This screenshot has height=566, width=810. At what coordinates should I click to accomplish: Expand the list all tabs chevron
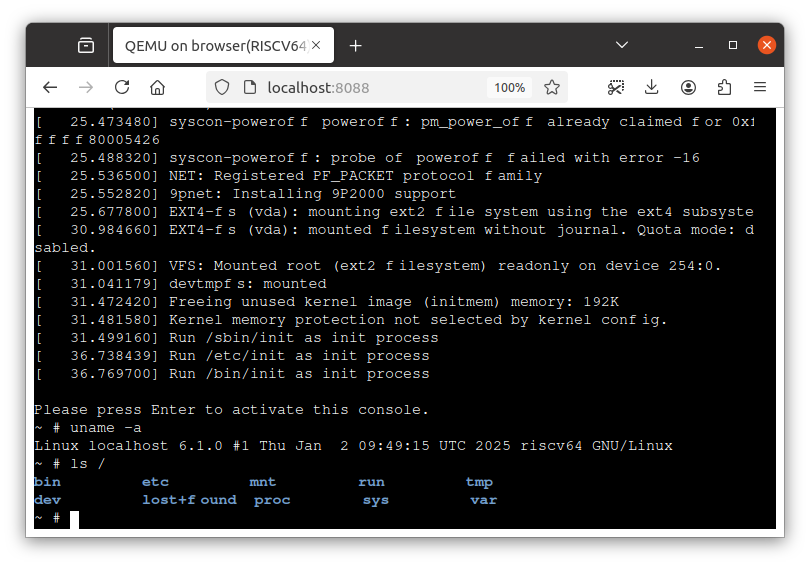tap(622, 45)
